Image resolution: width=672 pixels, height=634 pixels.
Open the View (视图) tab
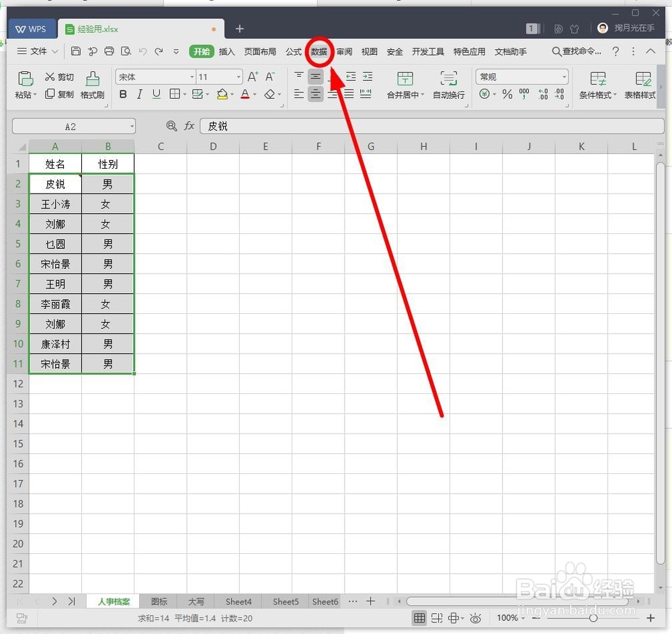pyautogui.click(x=370, y=52)
